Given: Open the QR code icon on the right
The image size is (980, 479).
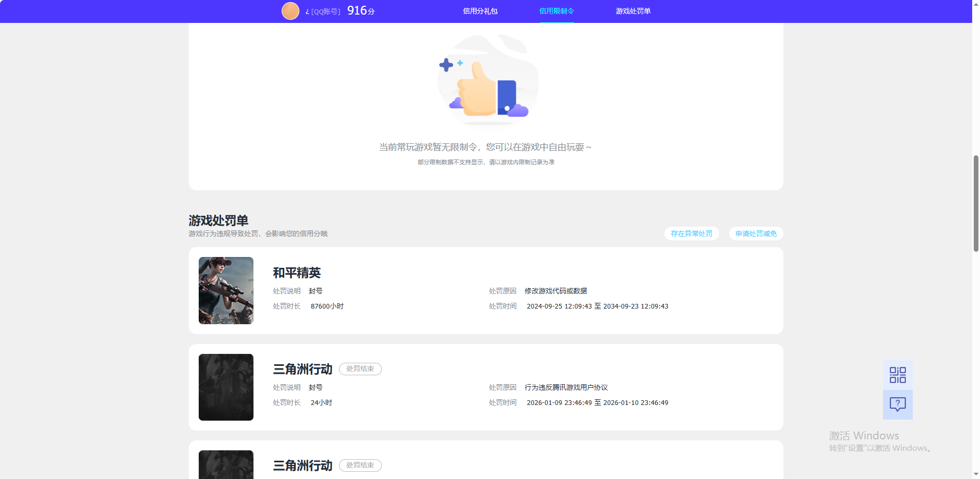Looking at the screenshot, I should pyautogui.click(x=898, y=375).
